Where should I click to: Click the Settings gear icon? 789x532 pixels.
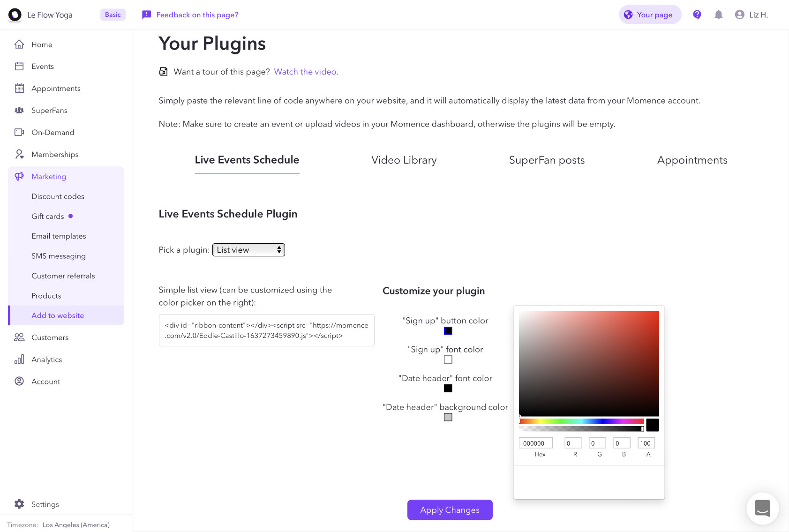click(x=19, y=504)
